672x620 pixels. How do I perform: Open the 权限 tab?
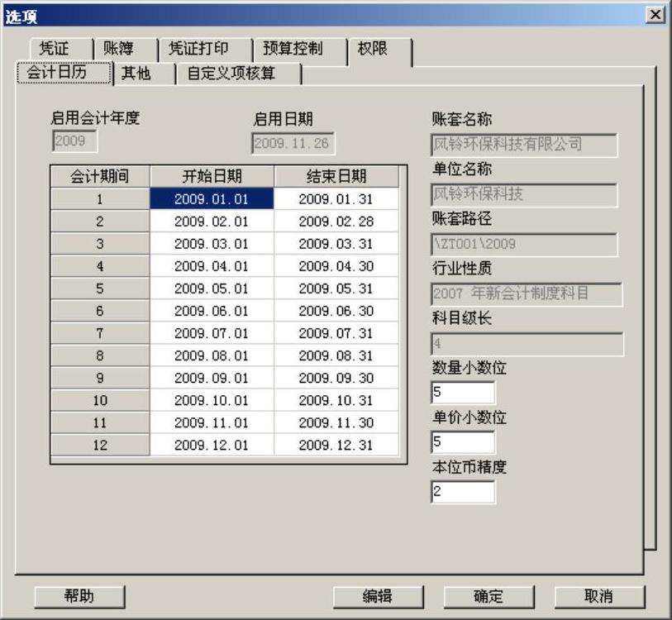(379, 50)
